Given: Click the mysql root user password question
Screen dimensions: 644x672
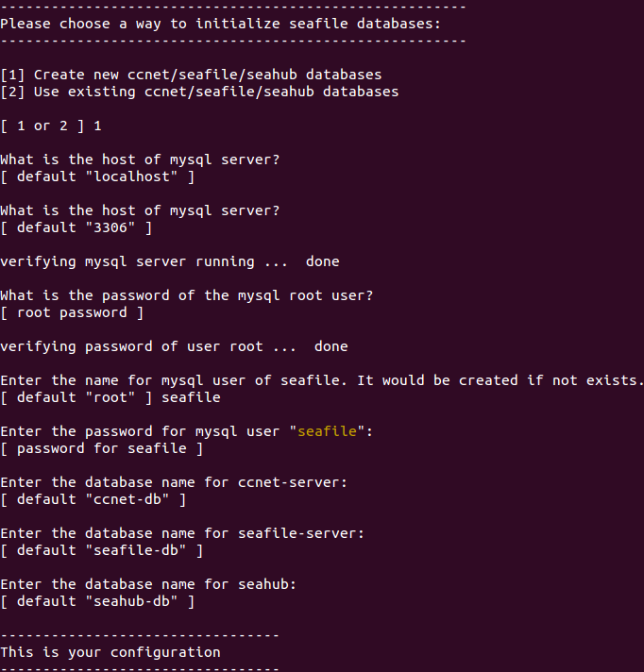Looking at the screenshot, I should (x=186, y=295).
